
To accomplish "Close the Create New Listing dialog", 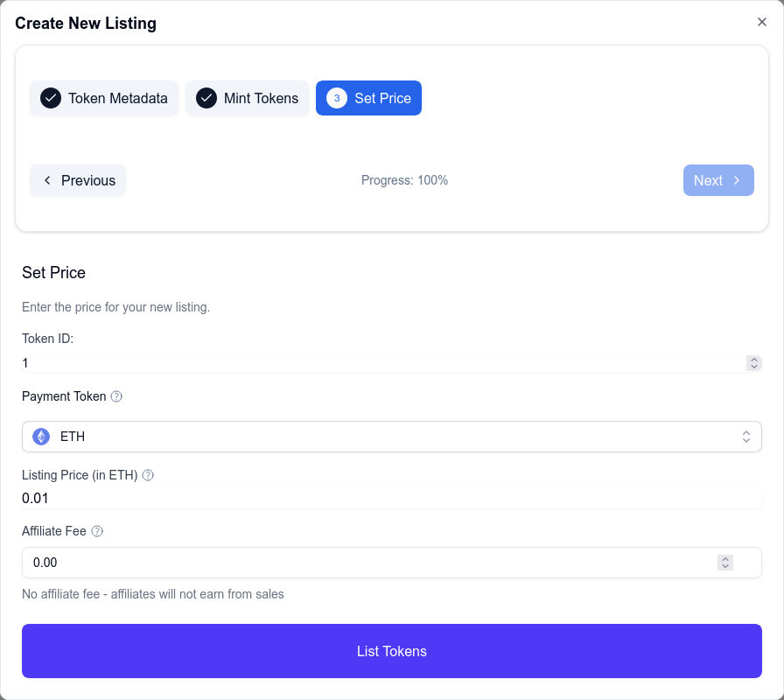I will click(x=762, y=22).
